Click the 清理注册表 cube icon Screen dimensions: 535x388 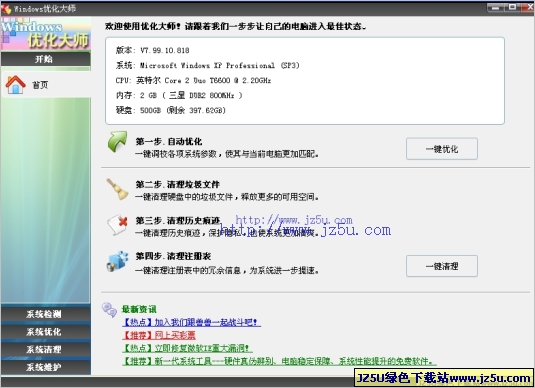click(117, 261)
